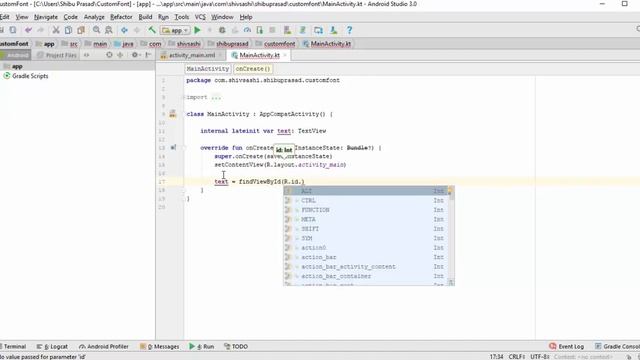Screen dimensions: 640x360
Task: Open the Help menu
Action: 246,17
